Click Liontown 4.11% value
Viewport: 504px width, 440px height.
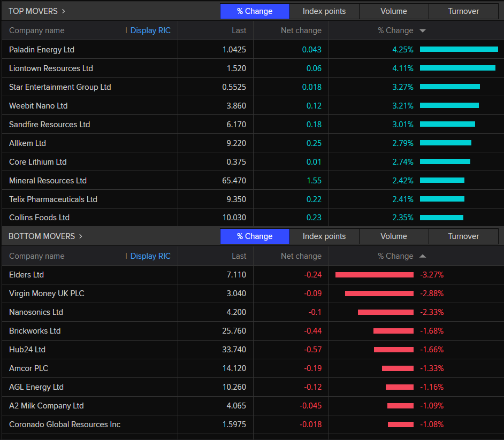tap(403, 68)
